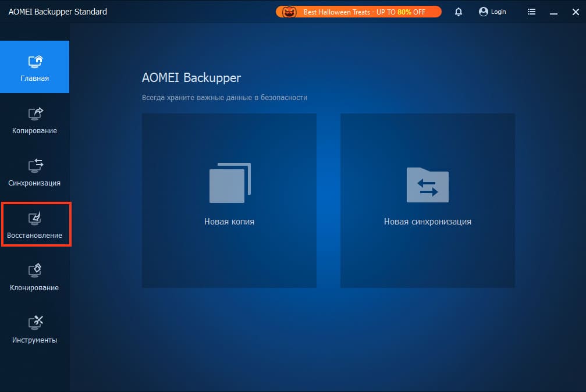Open the notifications bell
Screen dimensions: 586x392
click(x=459, y=12)
